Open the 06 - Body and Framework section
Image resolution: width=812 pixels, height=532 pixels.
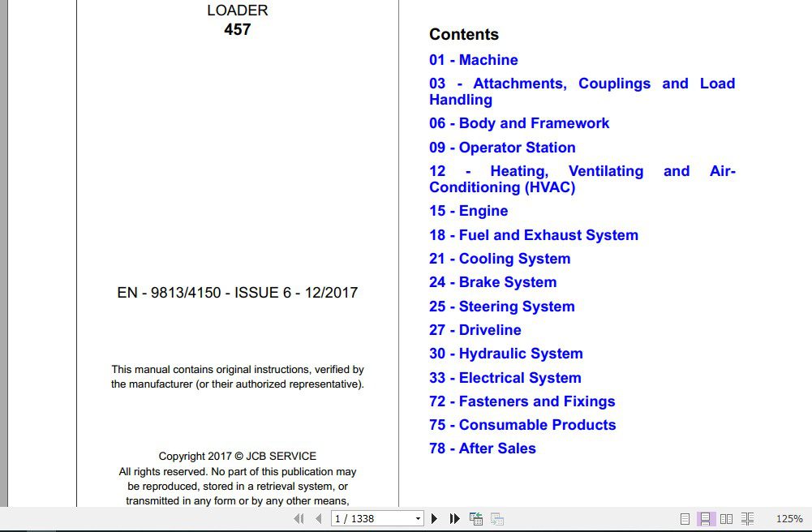(x=519, y=123)
